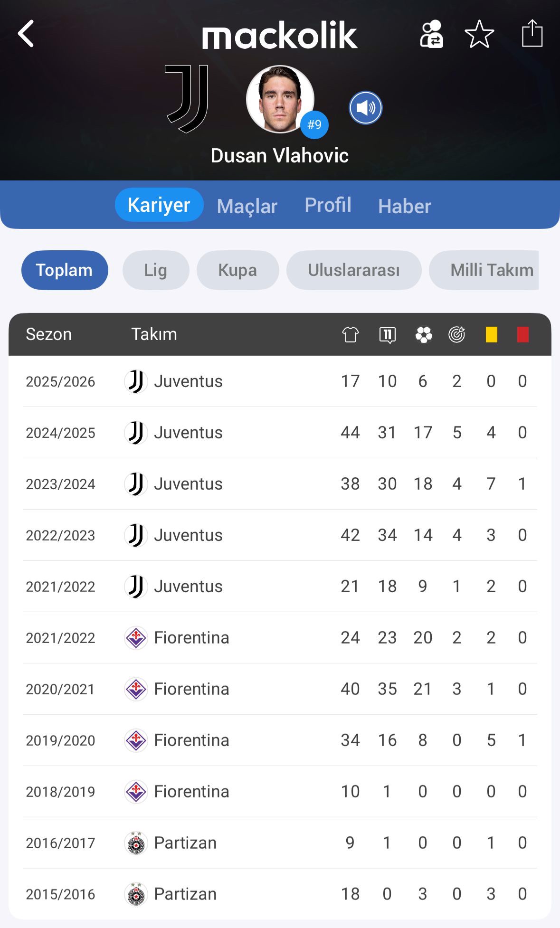Screen dimensions: 560x928
Task: Open the Profil tab
Action: [x=328, y=205]
